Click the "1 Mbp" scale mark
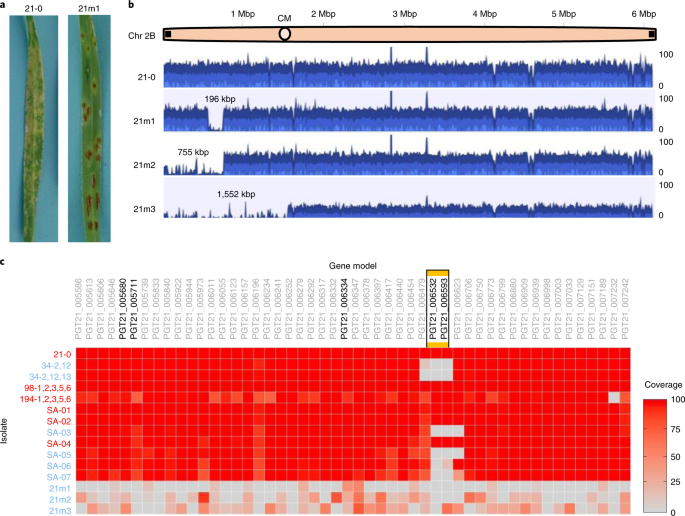The height and width of the screenshot is (516, 685). (243, 14)
